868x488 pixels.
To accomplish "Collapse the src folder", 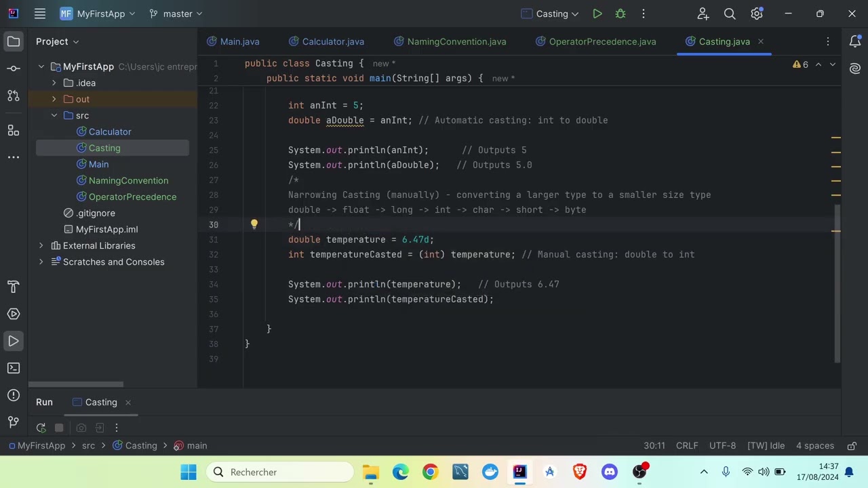I will click(x=54, y=115).
